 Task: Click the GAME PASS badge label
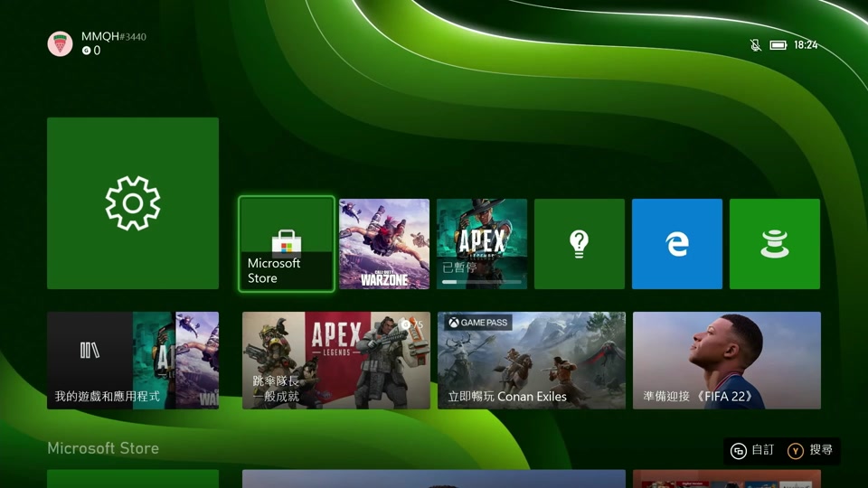[x=478, y=323]
